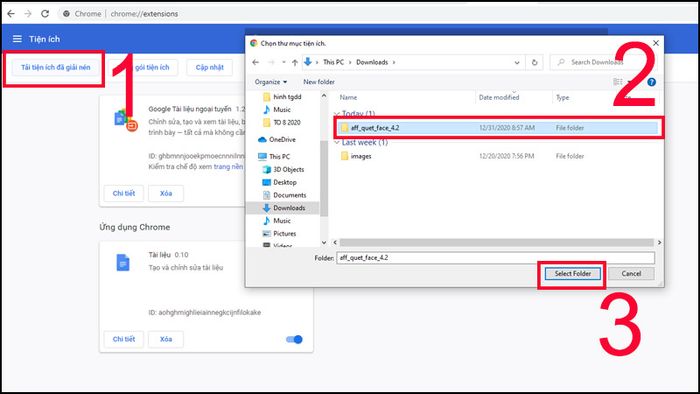Collapse the Last week (1) group

(x=337, y=142)
